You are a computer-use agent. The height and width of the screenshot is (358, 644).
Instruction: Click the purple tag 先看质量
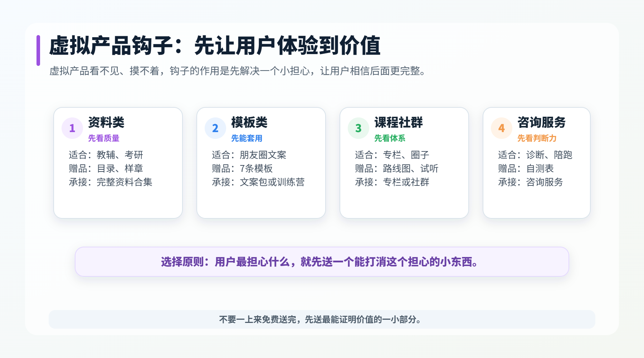click(104, 138)
